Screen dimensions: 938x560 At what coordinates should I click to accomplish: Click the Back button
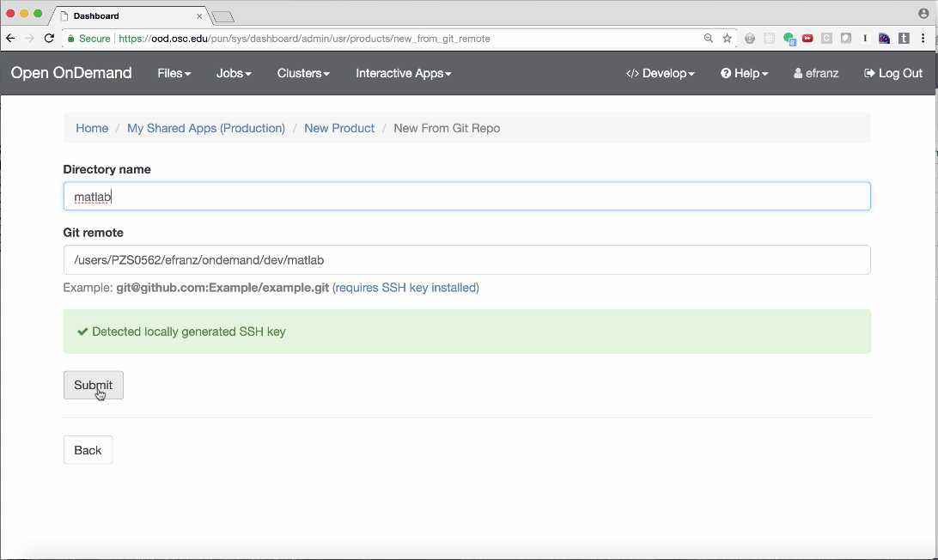88,450
